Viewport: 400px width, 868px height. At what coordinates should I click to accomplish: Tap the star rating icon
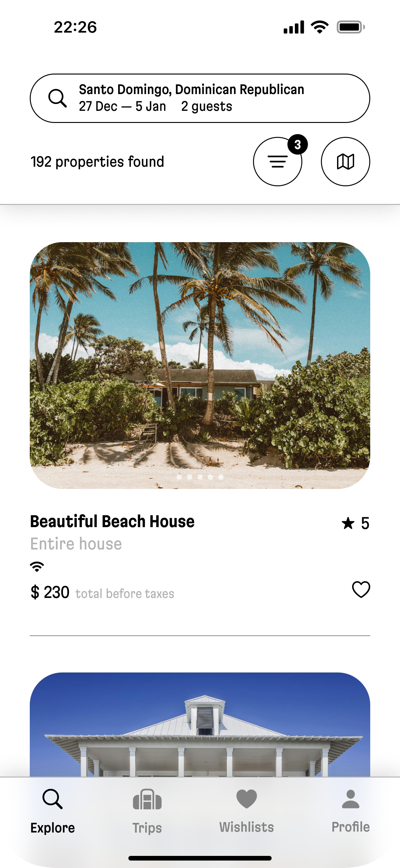pos(348,523)
